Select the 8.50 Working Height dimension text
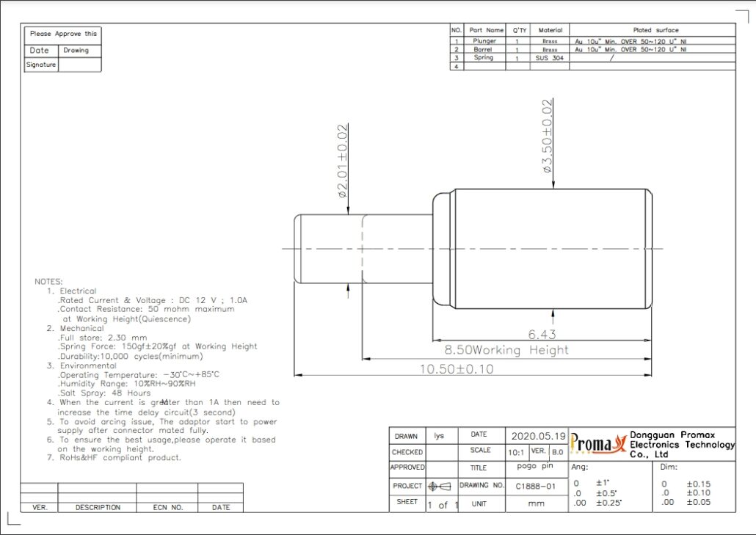Image resolution: width=756 pixels, height=535 pixels. click(506, 350)
